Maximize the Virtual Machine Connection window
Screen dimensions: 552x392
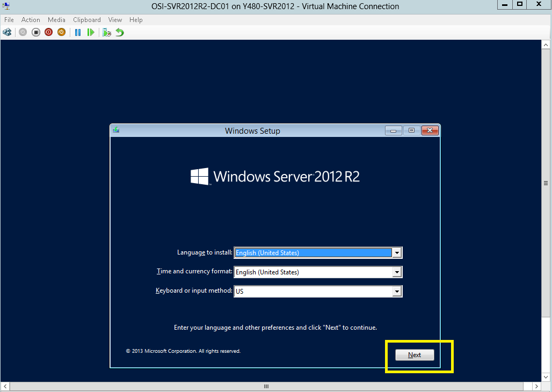(x=520, y=5)
